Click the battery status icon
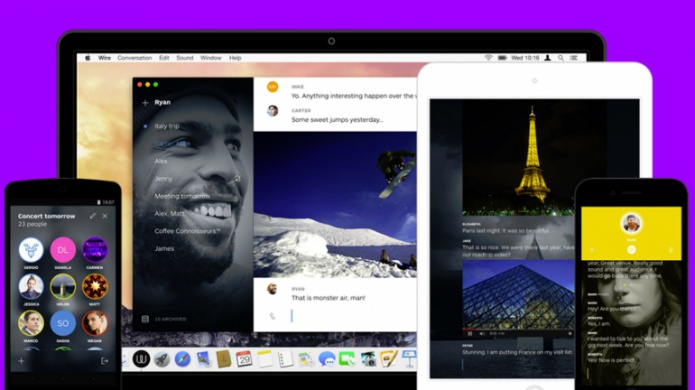695x390 pixels. click(502, 58)
